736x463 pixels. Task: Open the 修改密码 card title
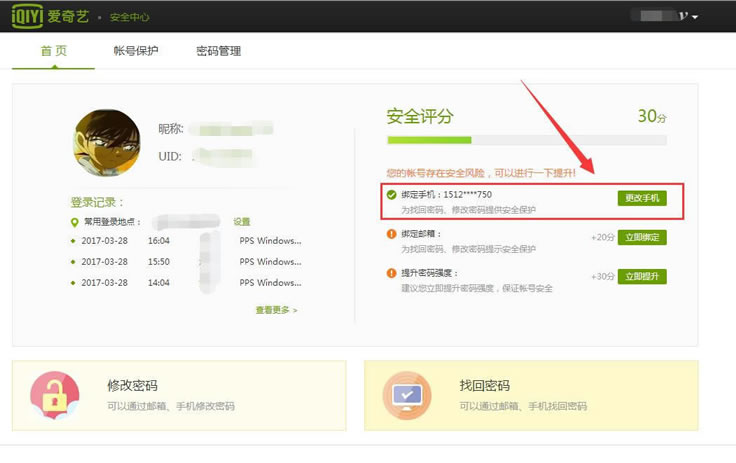[132, 386]
